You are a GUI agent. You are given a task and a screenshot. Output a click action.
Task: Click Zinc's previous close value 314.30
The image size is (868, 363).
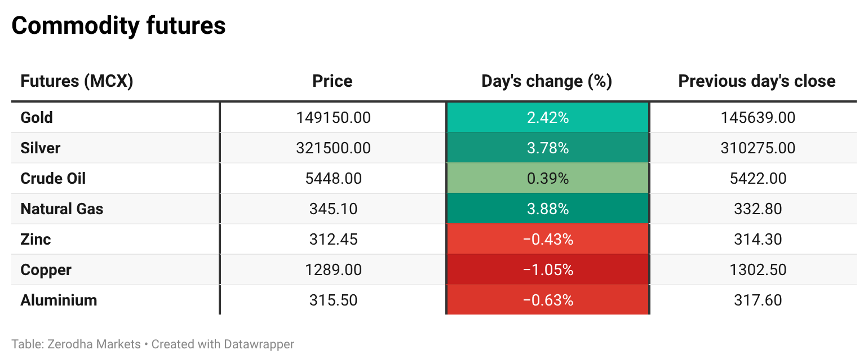pyautogui.click(x=758, y=240)
